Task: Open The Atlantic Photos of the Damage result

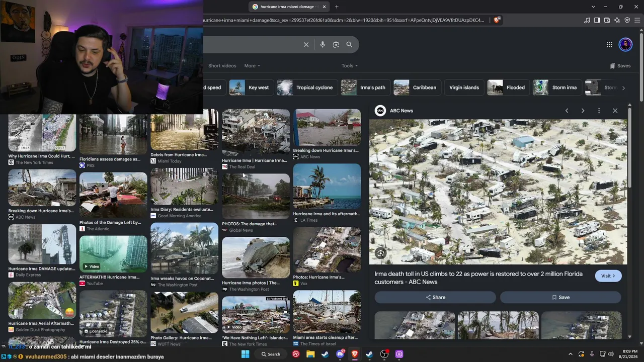Action: tap(113, 195)
